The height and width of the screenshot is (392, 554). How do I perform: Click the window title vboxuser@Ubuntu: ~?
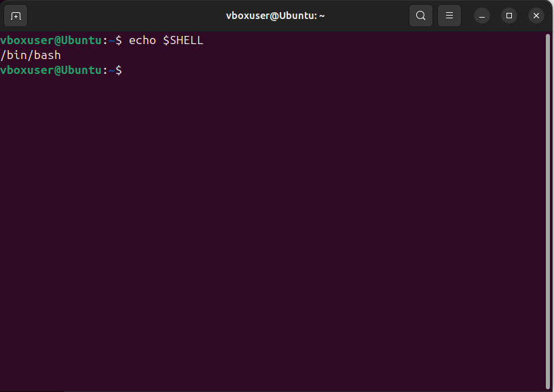[x=275, y=16]
